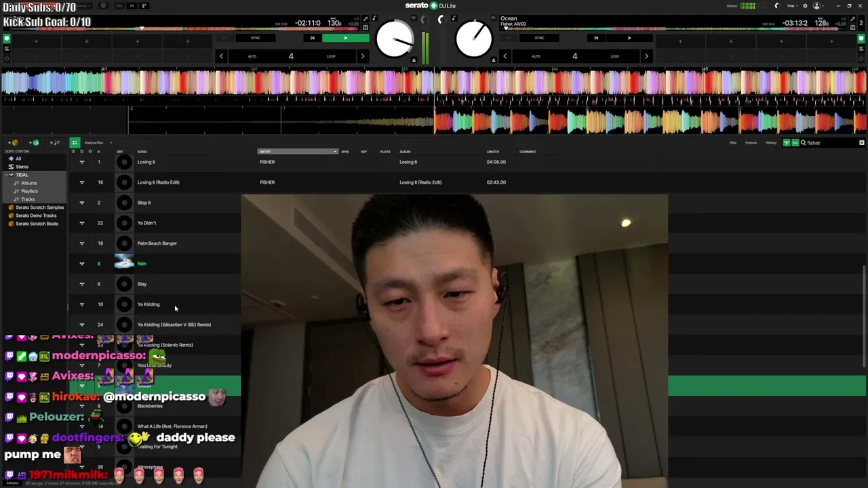The height and width of the screenshot is (488, 868).
Task: Play the left deck track
Action: tap(345, 38)
